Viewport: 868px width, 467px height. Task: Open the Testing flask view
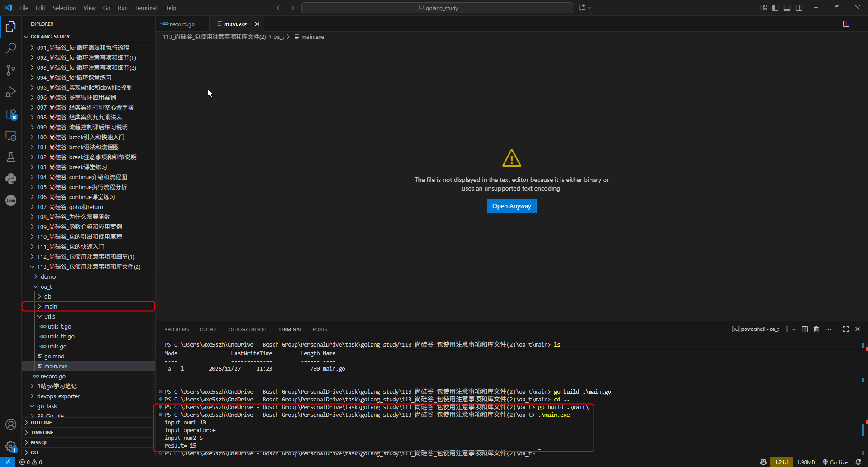11,157
